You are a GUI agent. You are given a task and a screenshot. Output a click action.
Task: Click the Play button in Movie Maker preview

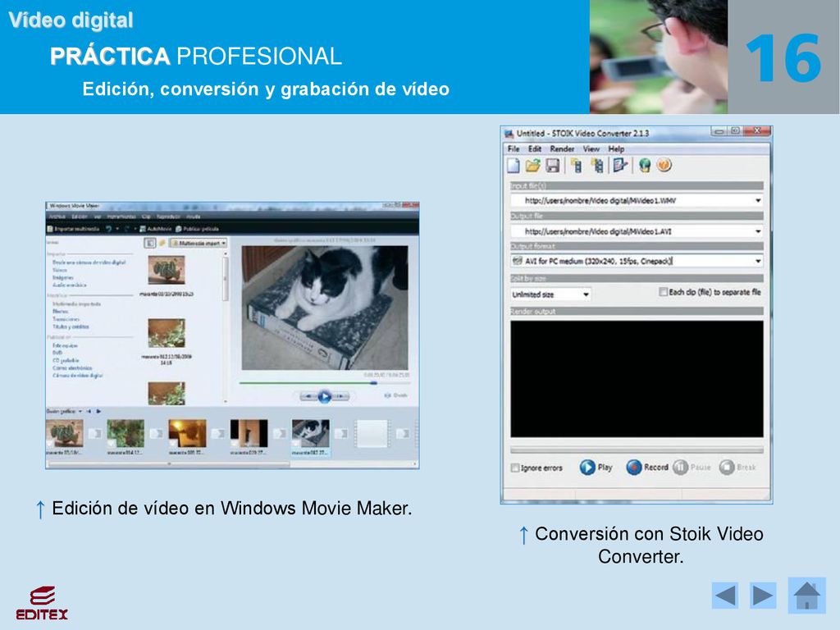324,396
